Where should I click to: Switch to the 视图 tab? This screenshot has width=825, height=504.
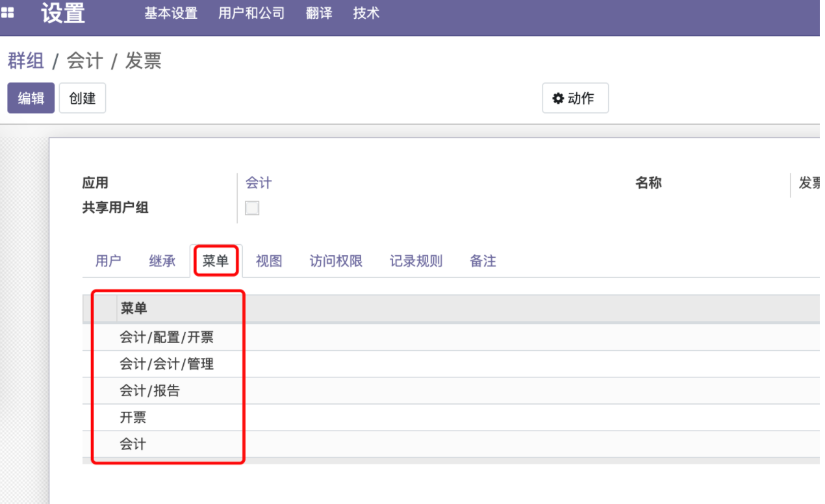point(269,261)
